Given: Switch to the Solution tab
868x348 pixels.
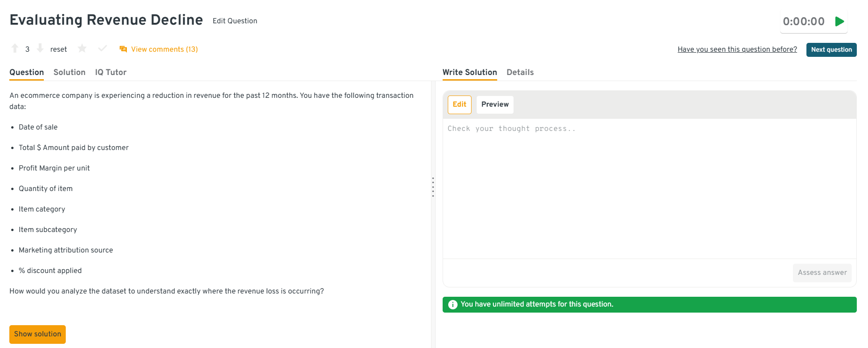Looking at the screenshot, I should [69, 72].
